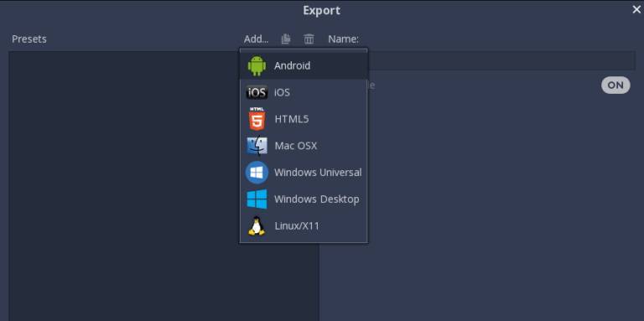The height and width of the screenshot is (321, 644).
Task: Select the Windows Desktop label
Action: click(x=317, y=199)
